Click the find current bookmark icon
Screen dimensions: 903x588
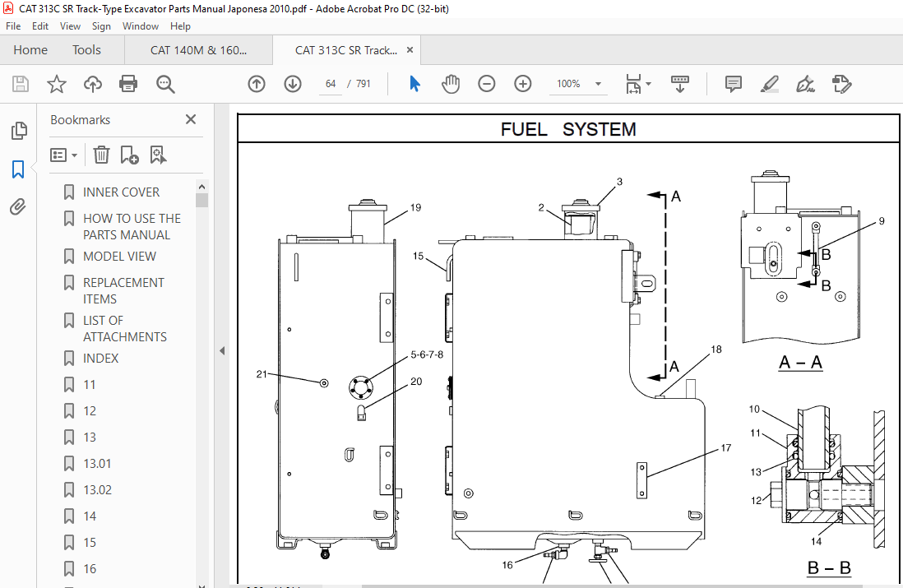(158, 155)
